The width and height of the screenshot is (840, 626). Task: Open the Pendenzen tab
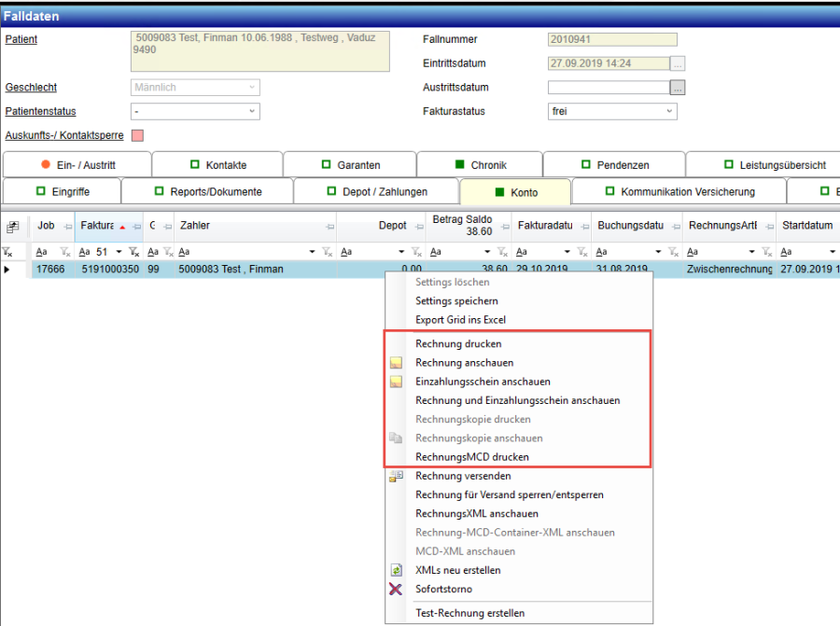[614, 165]
